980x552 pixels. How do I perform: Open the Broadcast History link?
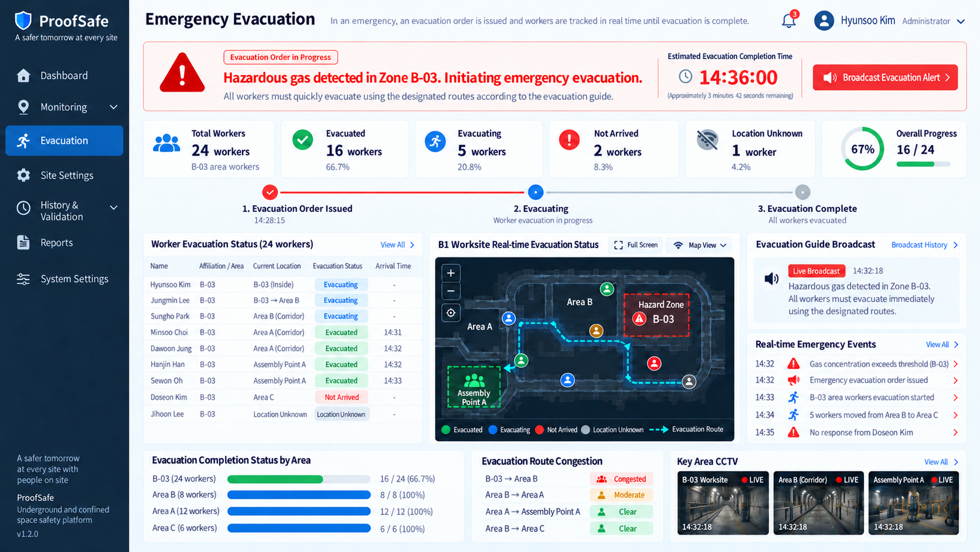925,245
